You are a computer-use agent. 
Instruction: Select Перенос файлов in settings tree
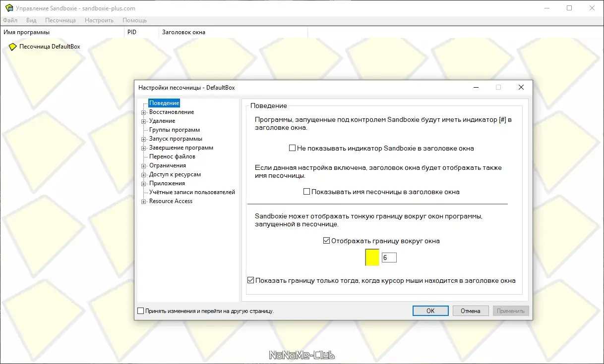(172, 156)
